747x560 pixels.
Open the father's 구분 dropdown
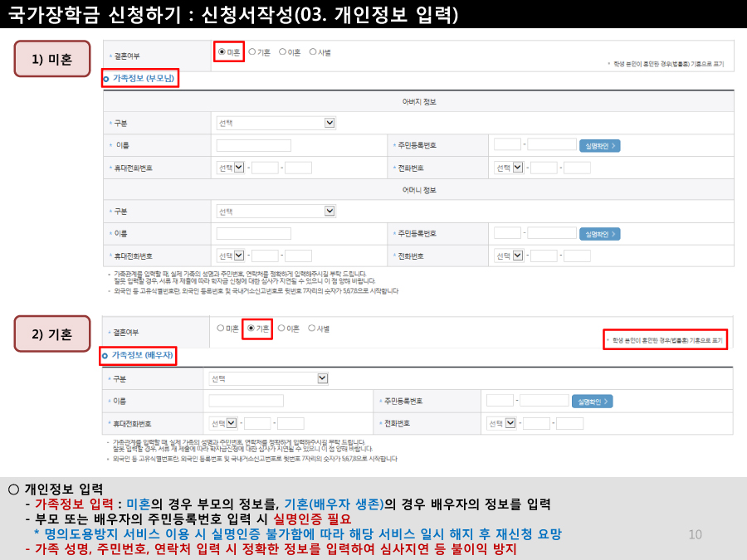point(276,123)
